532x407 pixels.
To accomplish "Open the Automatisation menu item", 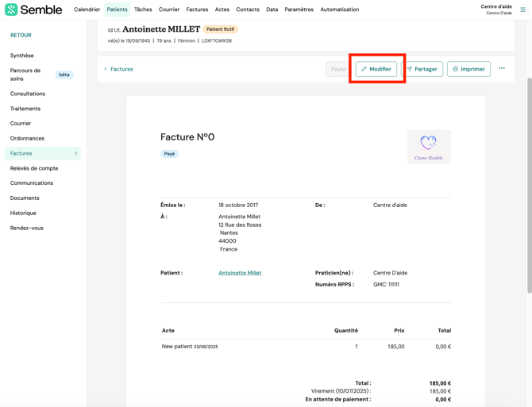I will (339, 10).
